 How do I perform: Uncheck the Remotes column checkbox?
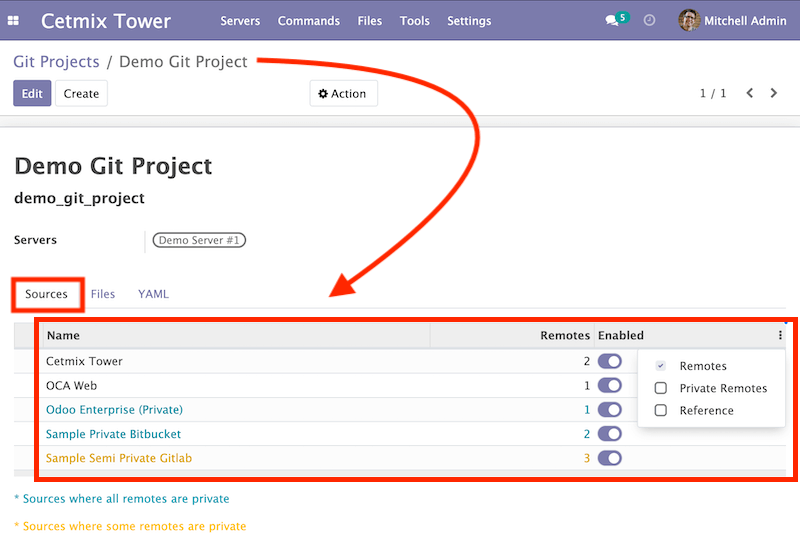point(661,366)
